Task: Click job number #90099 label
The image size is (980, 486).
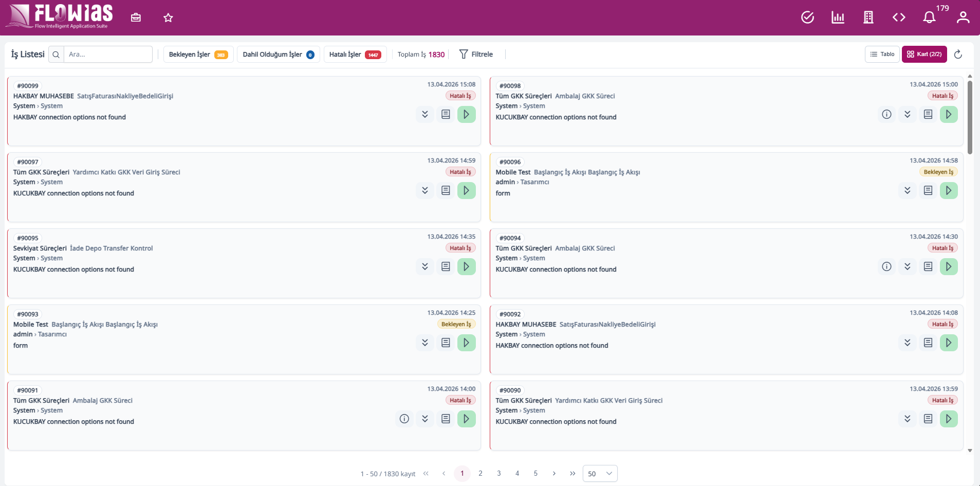Action: (x=28, y=86)
